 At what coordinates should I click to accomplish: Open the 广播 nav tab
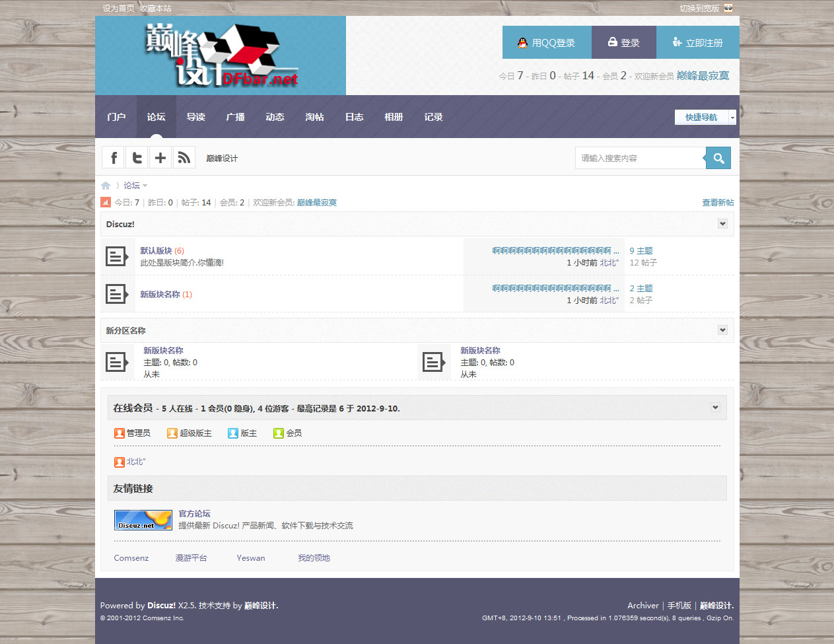[x=236, y=117]
